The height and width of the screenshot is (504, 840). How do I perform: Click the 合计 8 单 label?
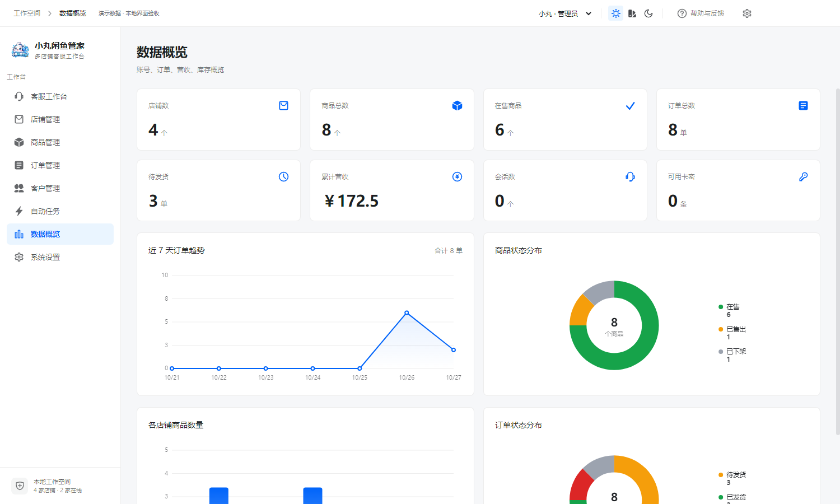point(449,251)
